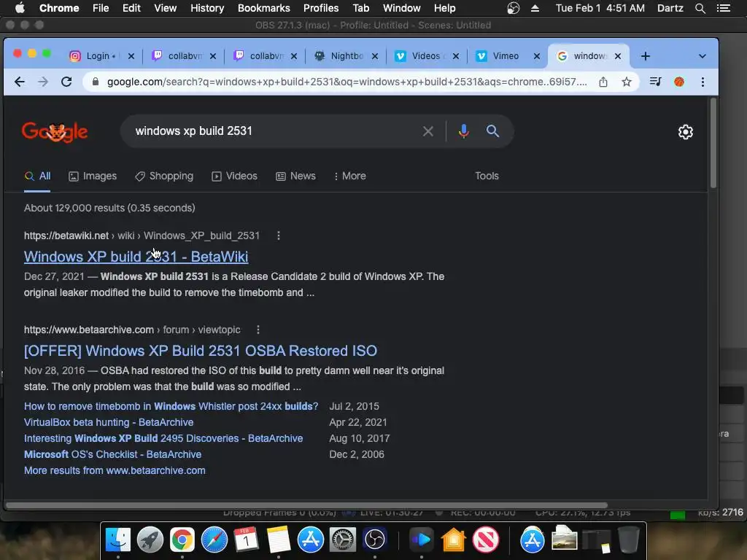Image resolution: width=747 pixels, height=560 pixels.
Task: Click the vertical page scrollbar
Action: (x=713, y=143)
